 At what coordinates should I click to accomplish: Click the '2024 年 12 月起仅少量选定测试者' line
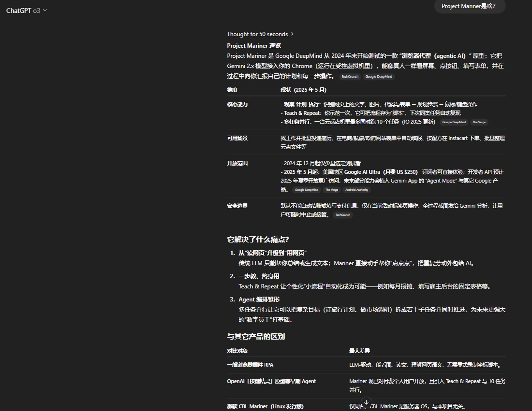321,163
